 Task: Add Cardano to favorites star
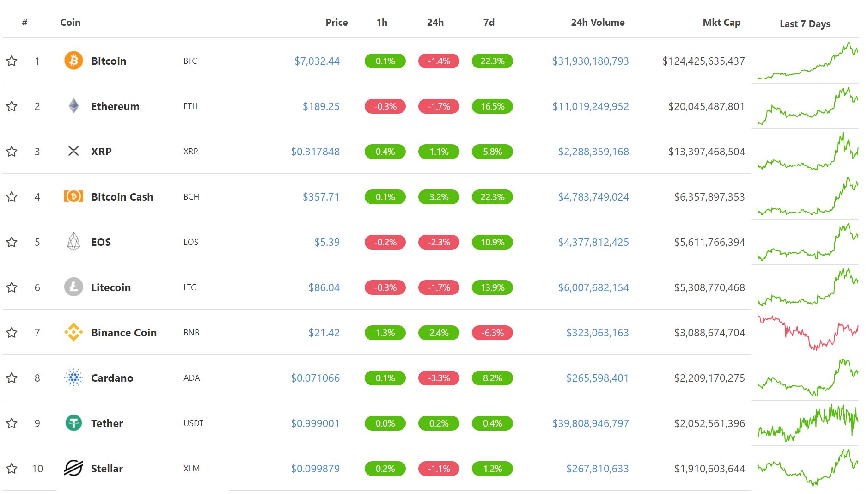[x=12, y=378]
